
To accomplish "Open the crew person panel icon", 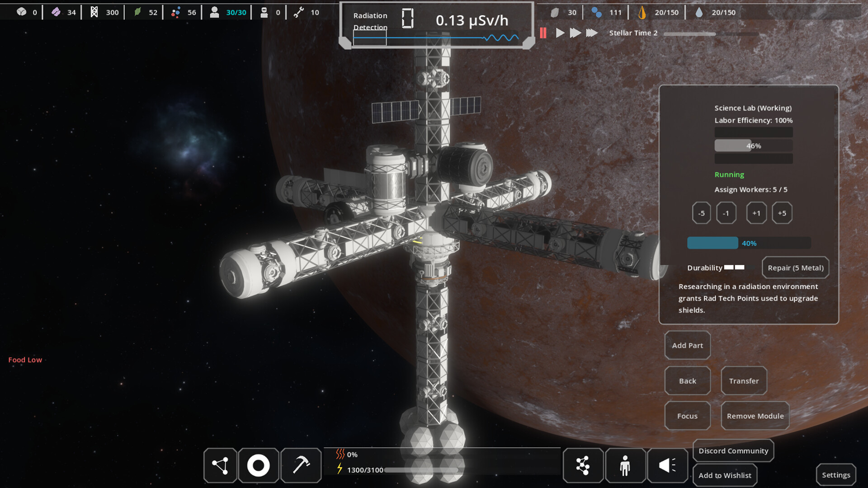I will [625, 465].
